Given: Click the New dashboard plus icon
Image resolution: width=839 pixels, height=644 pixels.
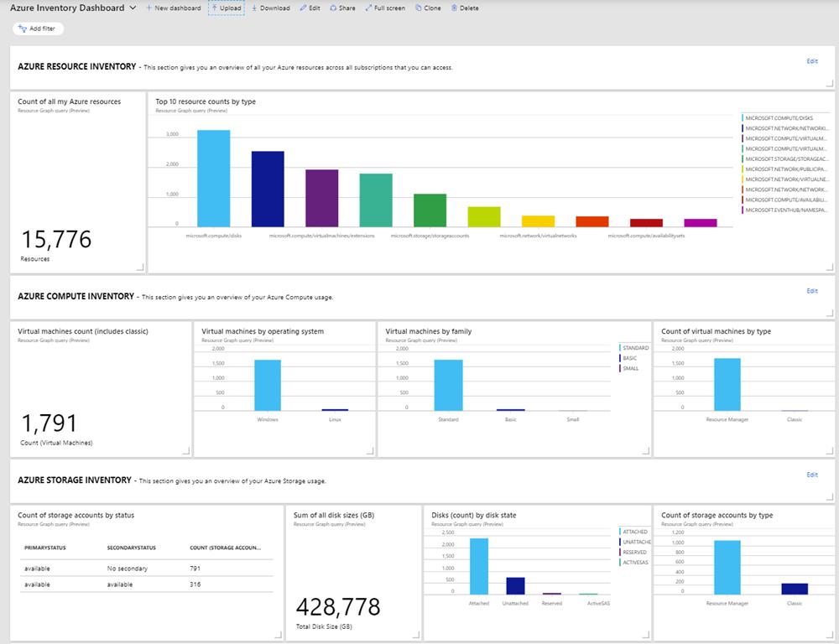Looking at the screenshot, I should [x=149, y=8].
